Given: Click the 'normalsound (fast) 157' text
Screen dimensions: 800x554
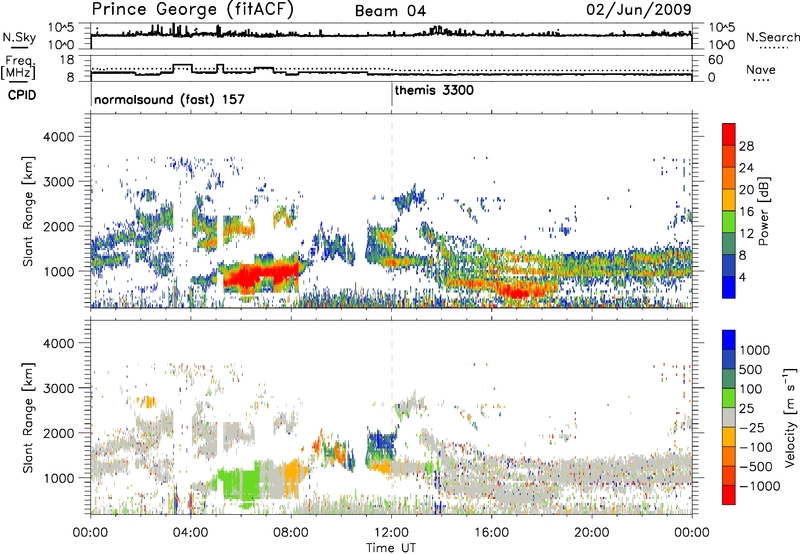Looking at the screenshot, I should (169, 99).
